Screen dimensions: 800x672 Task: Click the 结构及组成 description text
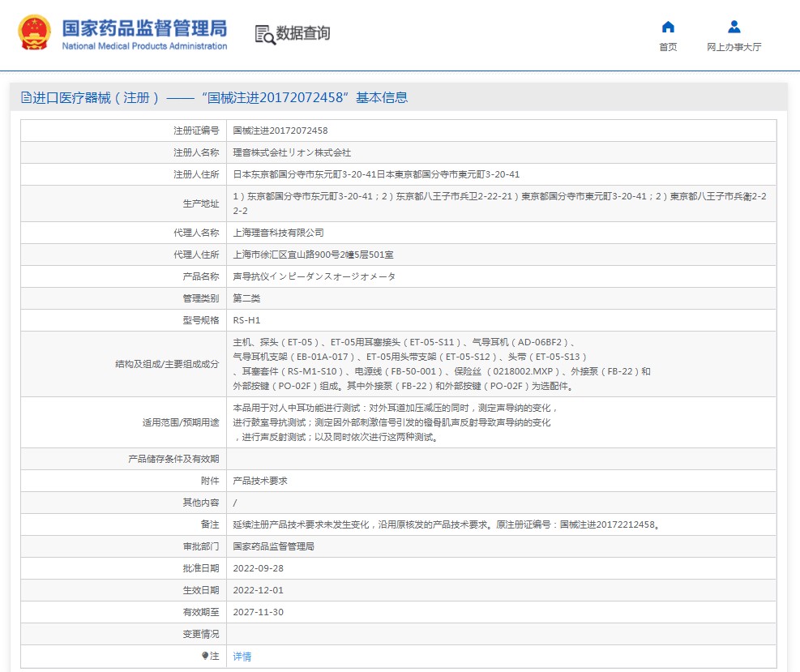pos(441,364)
